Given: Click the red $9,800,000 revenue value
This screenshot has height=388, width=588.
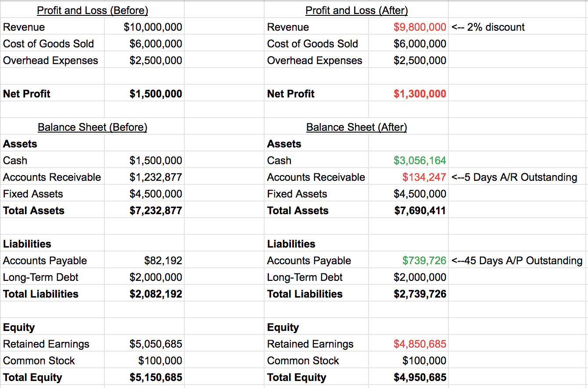Looking at the screenshot, I should click(x=420, y=27).
